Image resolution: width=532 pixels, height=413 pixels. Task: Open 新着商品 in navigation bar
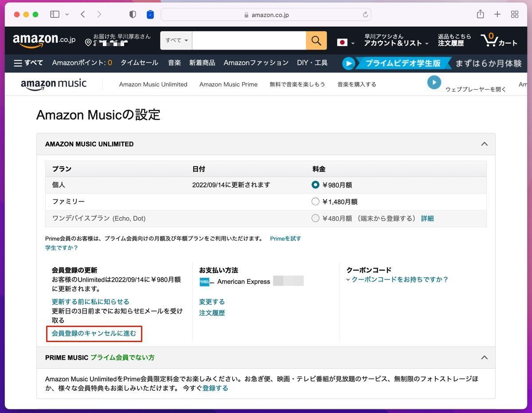[202, 63]
